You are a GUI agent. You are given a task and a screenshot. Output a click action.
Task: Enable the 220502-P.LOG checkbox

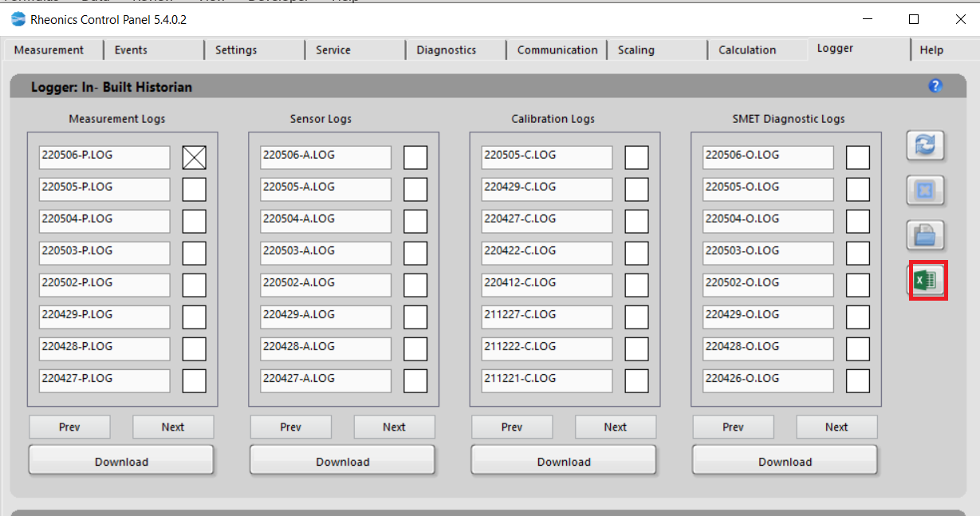pos(195,286)
